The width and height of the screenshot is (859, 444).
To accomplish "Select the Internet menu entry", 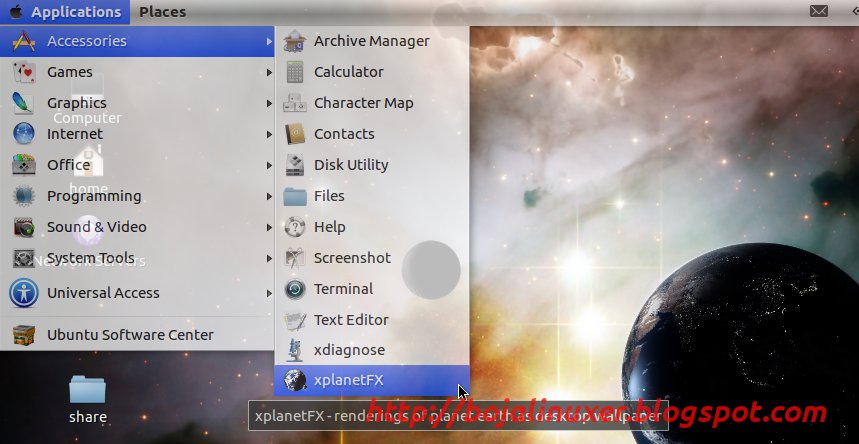I will click(137, 134).
